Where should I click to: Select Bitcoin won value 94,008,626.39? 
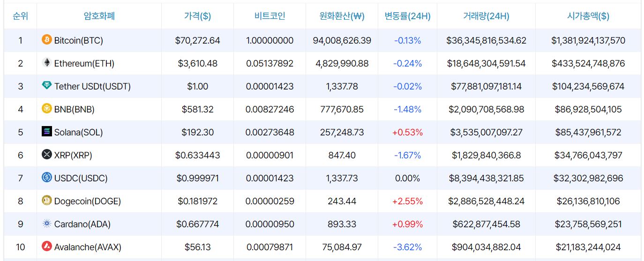(342, 40)
